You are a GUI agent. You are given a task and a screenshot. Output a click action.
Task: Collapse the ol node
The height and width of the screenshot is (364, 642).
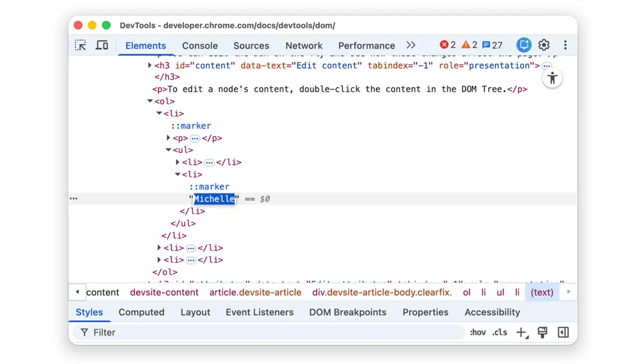[x=150, y=101]
